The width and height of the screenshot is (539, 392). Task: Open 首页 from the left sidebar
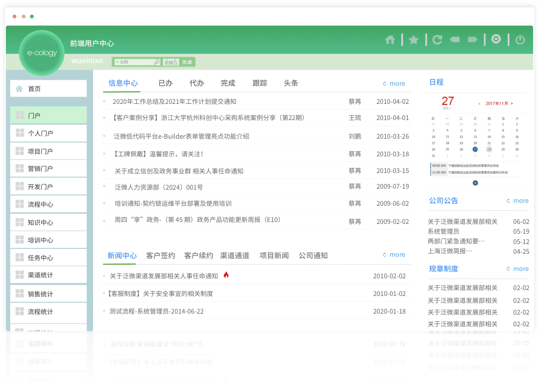tap(49, 89)
